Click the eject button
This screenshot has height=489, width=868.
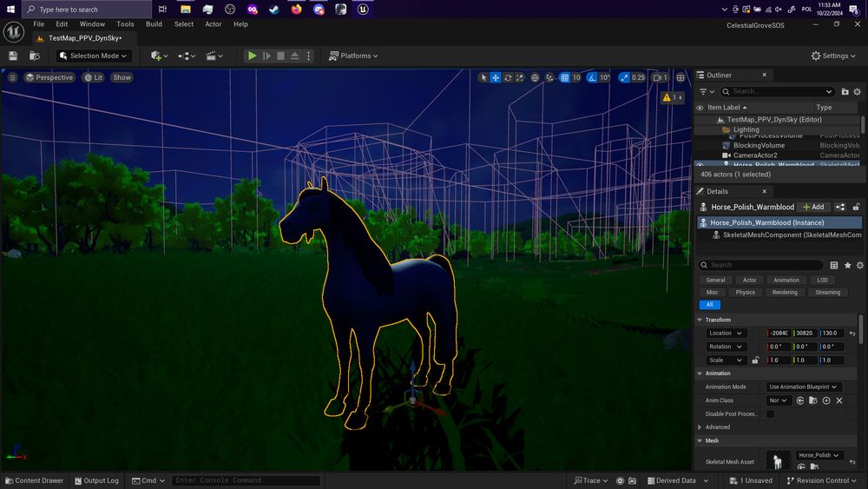(294, 56)
